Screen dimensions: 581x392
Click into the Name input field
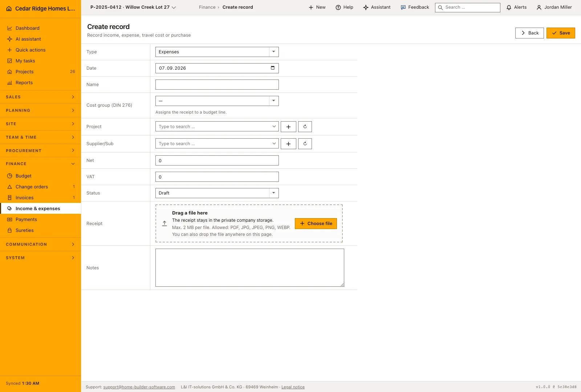coord(217,85)
